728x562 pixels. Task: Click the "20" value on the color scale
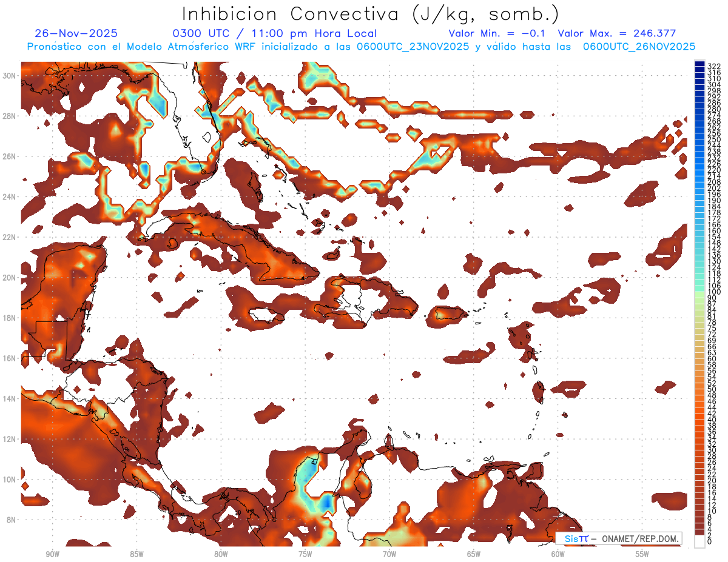[712, 481]
